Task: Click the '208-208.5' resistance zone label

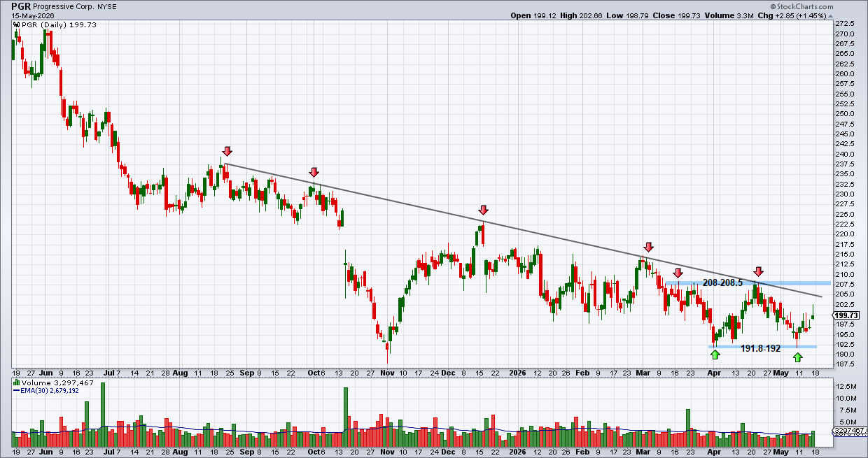Action: [x=722, y=282]
